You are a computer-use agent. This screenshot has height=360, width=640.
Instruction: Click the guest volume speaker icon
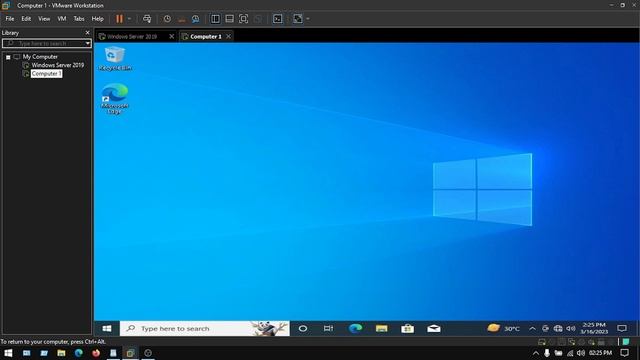coord(571,329)
